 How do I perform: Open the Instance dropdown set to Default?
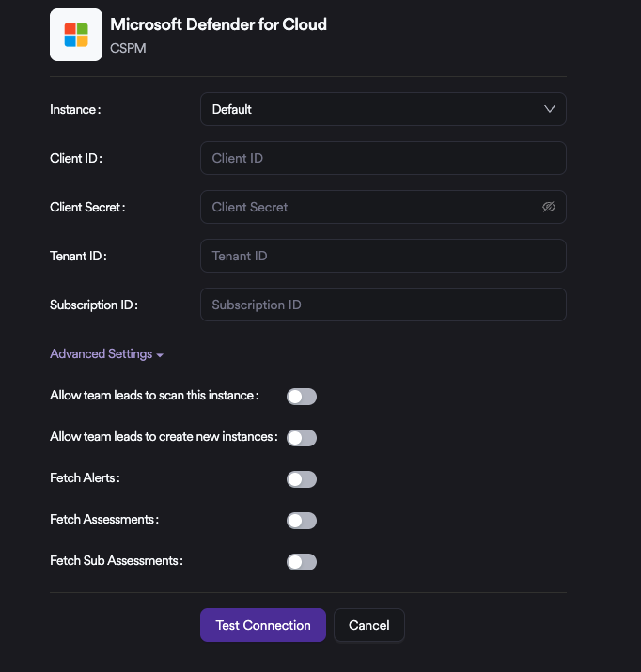(383, 109)
